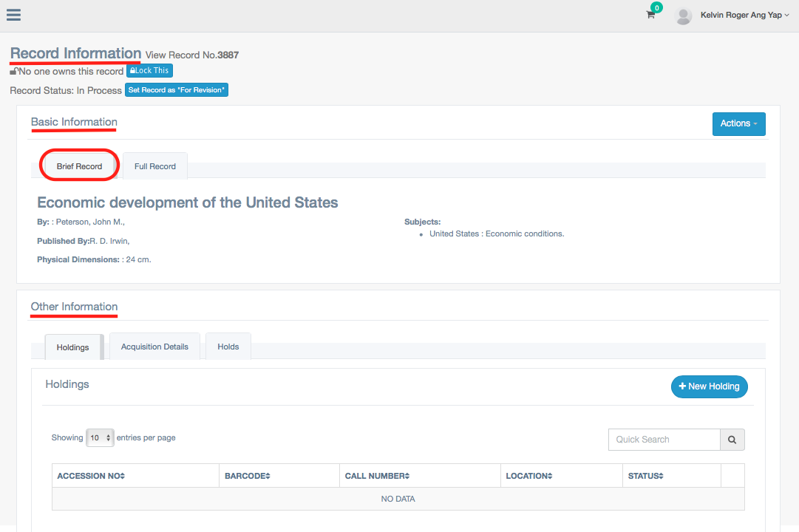Screen dimensions: 799x532
Task: Switch to the Full Record tab
Action: (155, 166)
